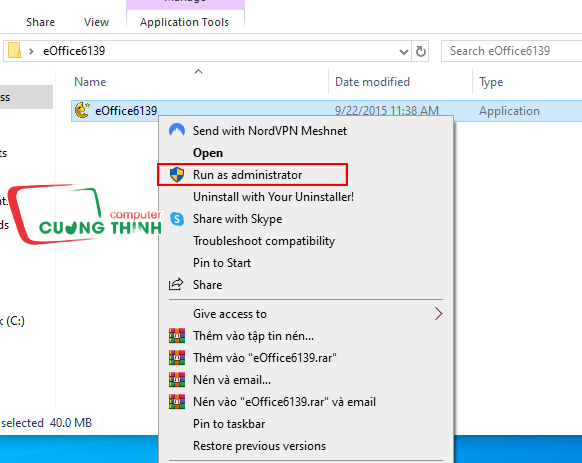This screenshot has width=582, height=463.
Task: Sort by Date modified column header
Action: [372, 82]
